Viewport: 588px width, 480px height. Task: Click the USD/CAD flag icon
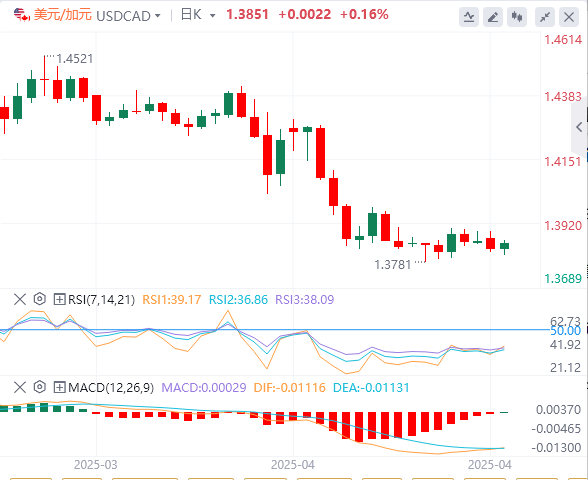click(22, 15)
